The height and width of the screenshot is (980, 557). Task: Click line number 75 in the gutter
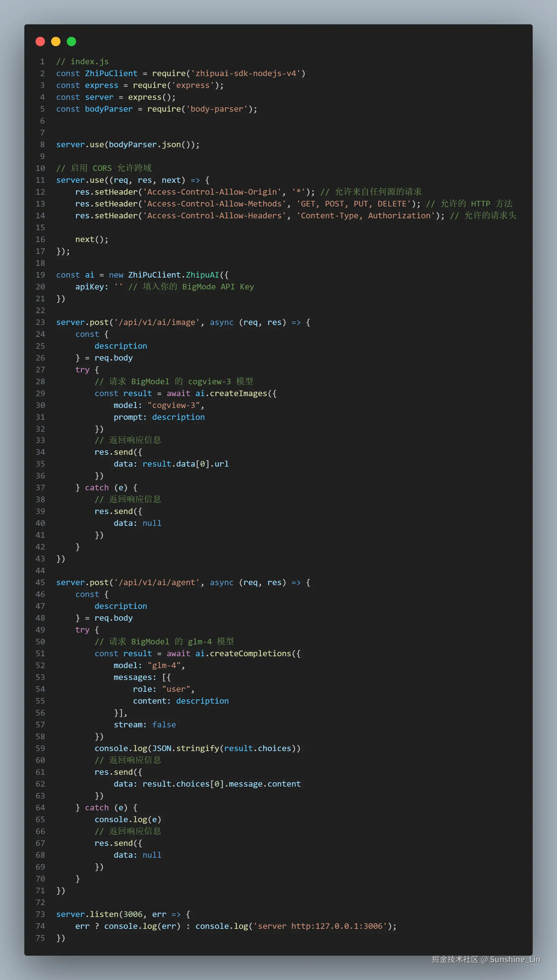point(40,938)
